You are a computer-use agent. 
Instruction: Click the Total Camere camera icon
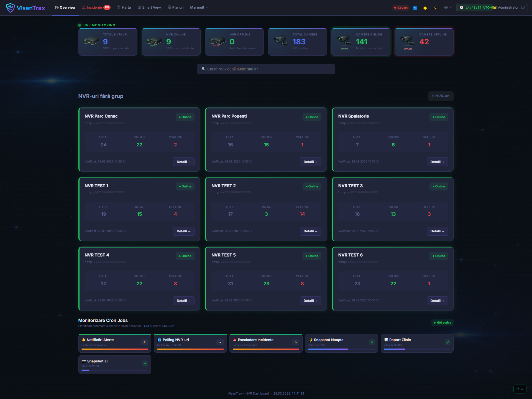[x=281, y=41]
